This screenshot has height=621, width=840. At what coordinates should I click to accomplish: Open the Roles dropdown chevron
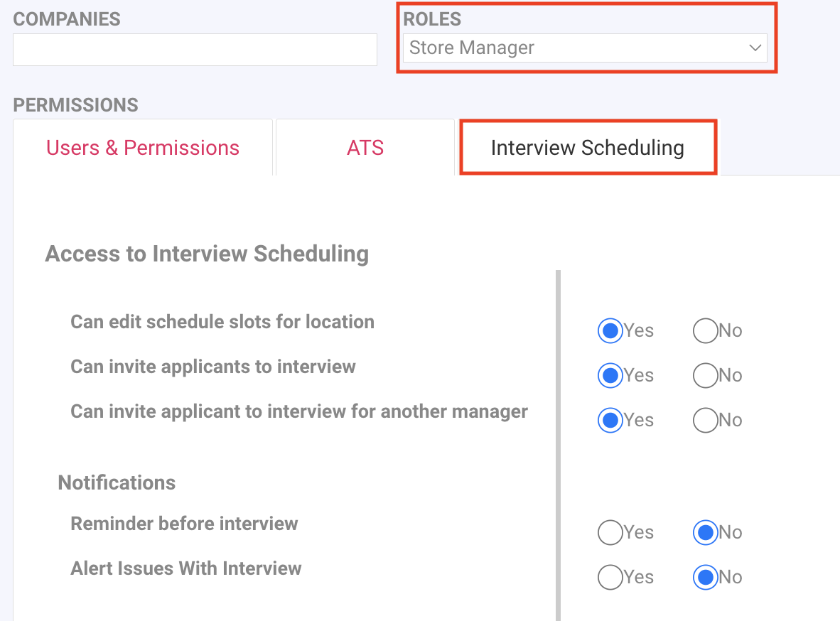pos(754,48)
